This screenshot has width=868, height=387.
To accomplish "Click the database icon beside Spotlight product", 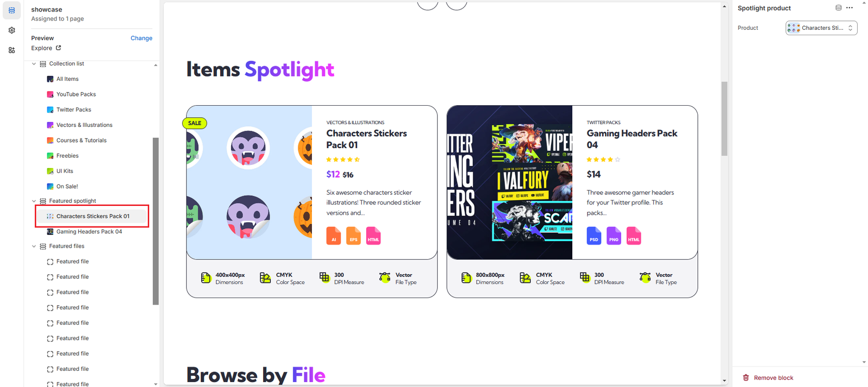I will point(838,8).
